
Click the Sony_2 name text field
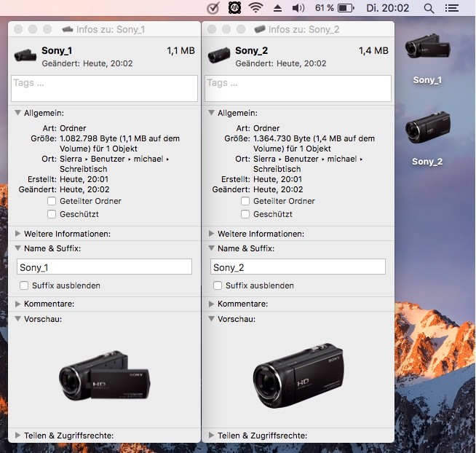(298, 267)
